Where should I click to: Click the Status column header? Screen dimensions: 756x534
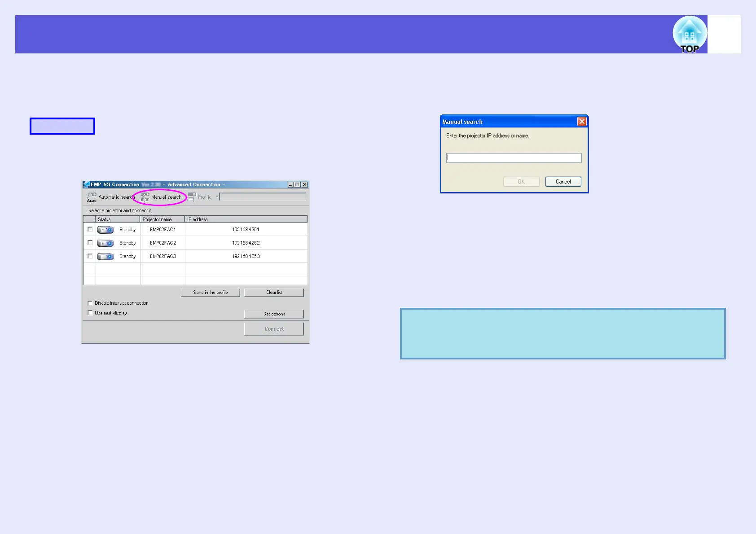coord(118,219)
